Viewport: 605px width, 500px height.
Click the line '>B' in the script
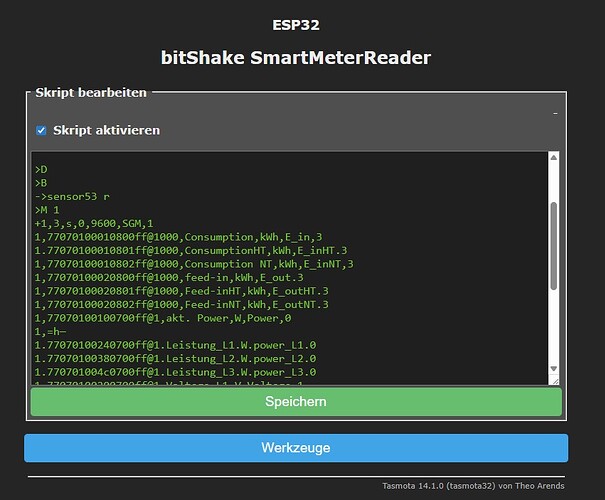[x=41, y=183]
